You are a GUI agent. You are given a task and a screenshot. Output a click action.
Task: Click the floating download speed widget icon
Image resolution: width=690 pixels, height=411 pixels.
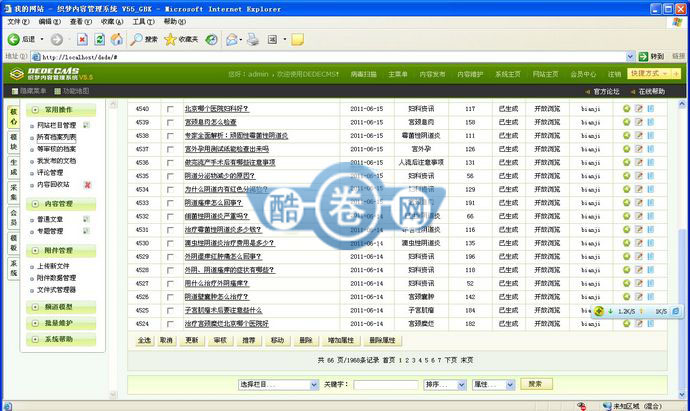tap(598, 311)
